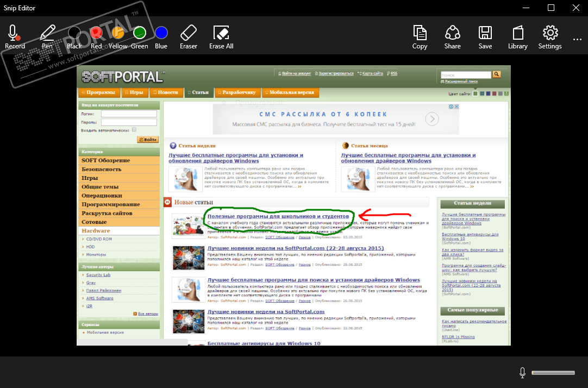Screen dimensions: 588x388
Task: Open article Полезные программы для школьников и студентов
Action: click(278, 216)
